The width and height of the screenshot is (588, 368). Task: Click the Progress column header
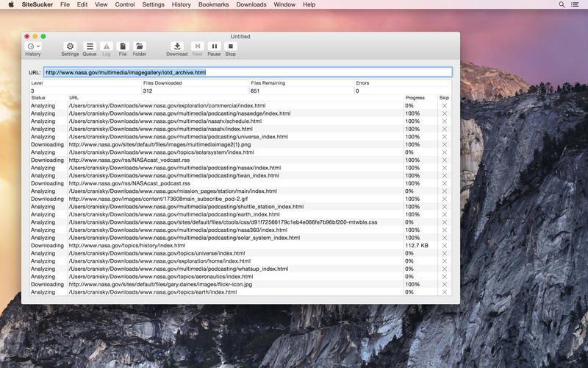point(415,98)
